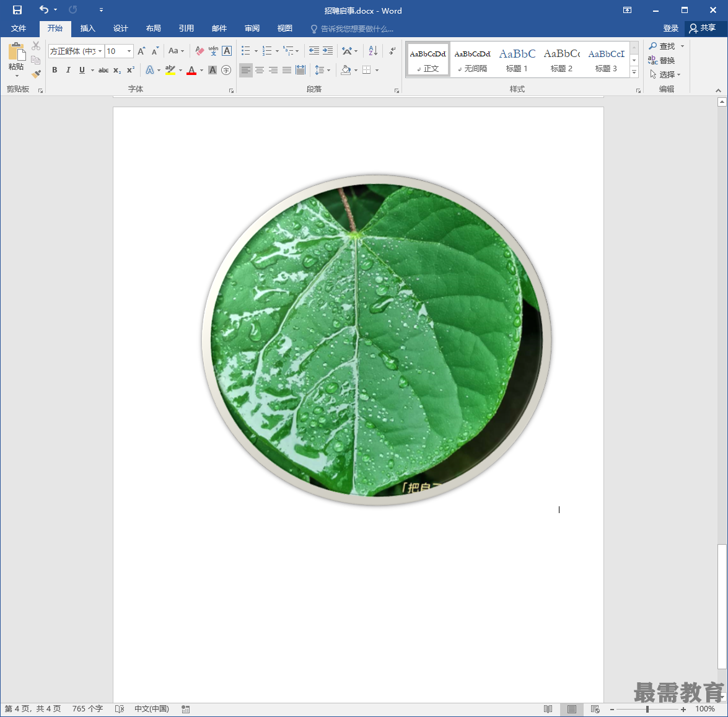Apply superscript formatting
The height and width of the screenshot is (717, 728).
[131, 70]
